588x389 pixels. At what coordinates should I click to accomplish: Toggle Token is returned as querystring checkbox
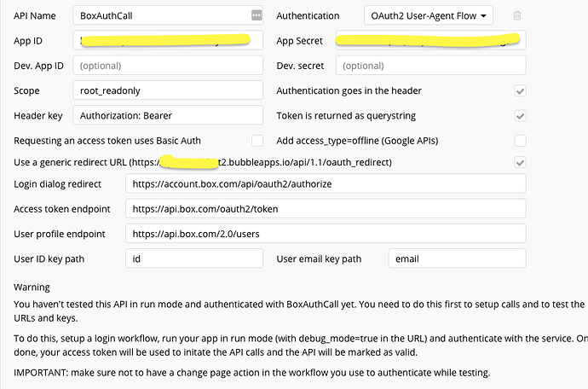click(x=520, y=116)
